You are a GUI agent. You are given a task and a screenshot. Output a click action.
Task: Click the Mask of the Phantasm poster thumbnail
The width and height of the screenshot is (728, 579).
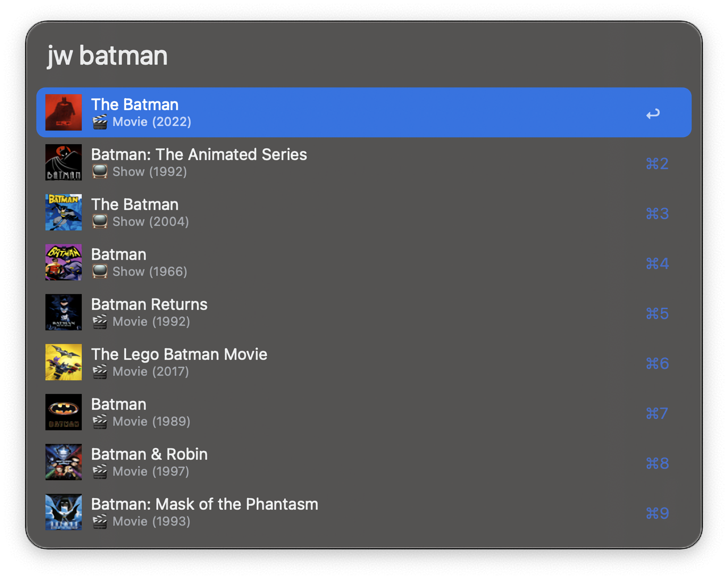64,512
